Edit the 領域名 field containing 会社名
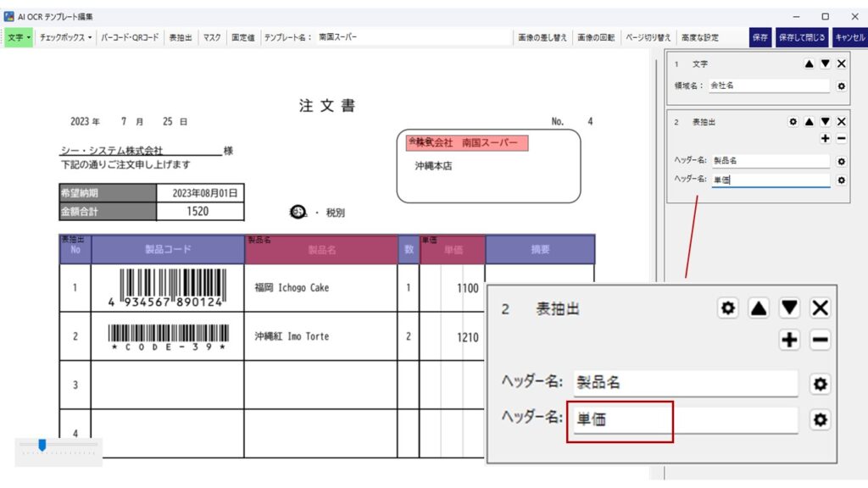The image size is (868, 488). [770, 86]
